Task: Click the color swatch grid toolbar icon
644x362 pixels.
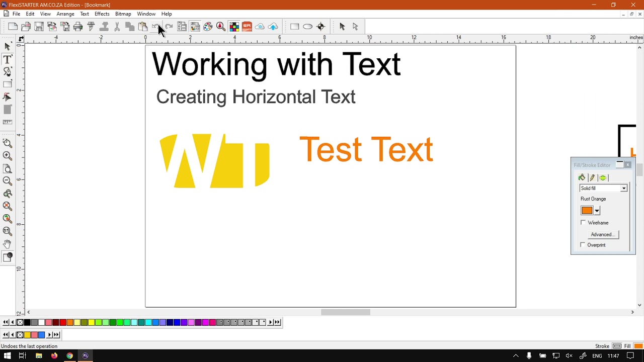Action: (x=234, y=27)
